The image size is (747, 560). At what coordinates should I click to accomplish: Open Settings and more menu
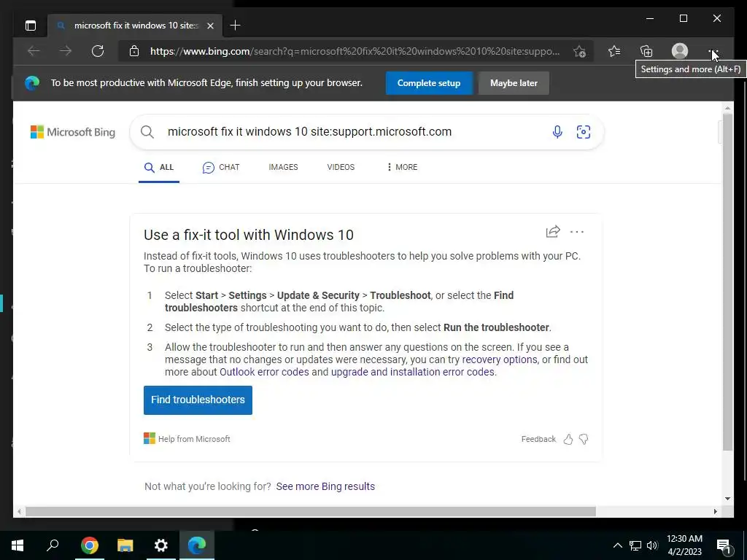click(x=713, y=51)
